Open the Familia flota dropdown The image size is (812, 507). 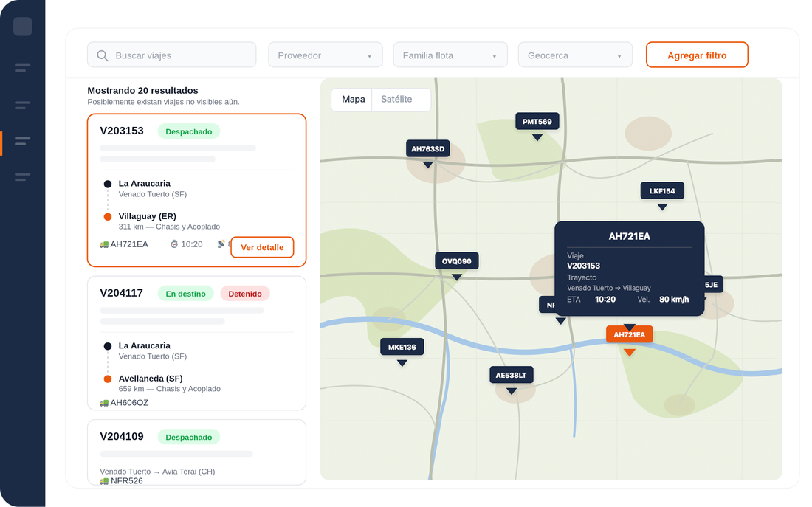pos(450,55)
